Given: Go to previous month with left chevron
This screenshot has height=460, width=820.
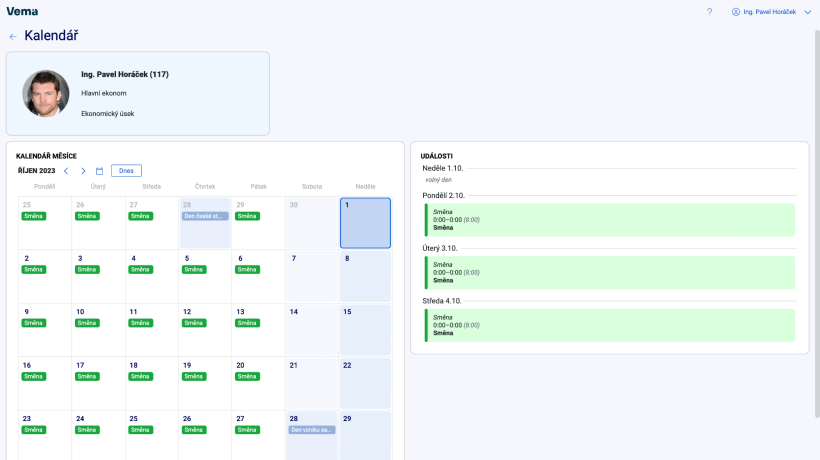Looking at the screenshot, I should (x=66, y=171).
